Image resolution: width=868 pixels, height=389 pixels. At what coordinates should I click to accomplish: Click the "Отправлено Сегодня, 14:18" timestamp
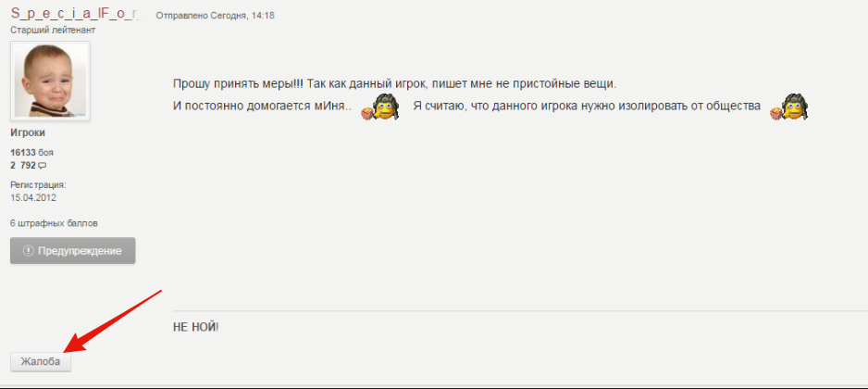point(215,16)
